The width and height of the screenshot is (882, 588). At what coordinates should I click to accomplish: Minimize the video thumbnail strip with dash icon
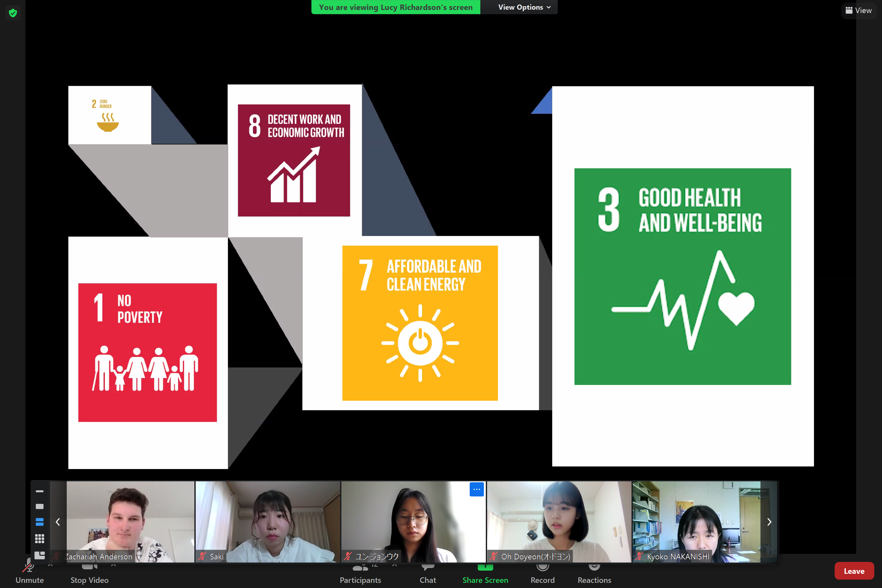[40, 491]
